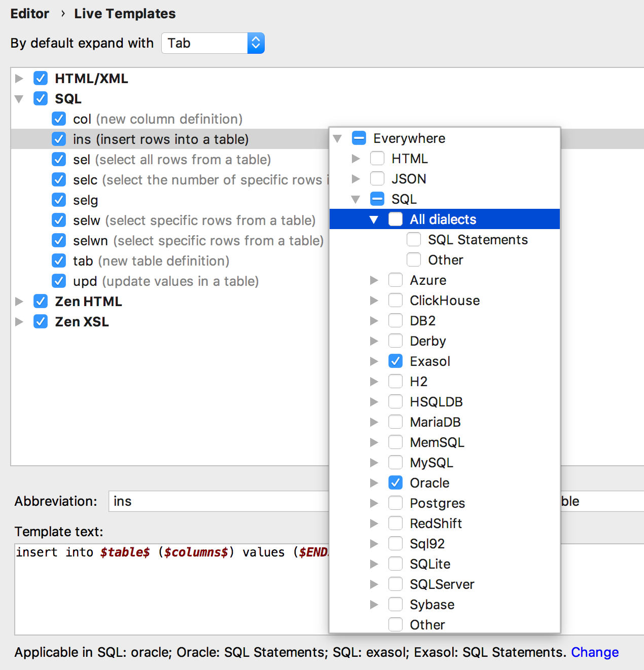Uncheck the Oracle dialect checkbox
The image size is (644, 670).
click(396, 483)
